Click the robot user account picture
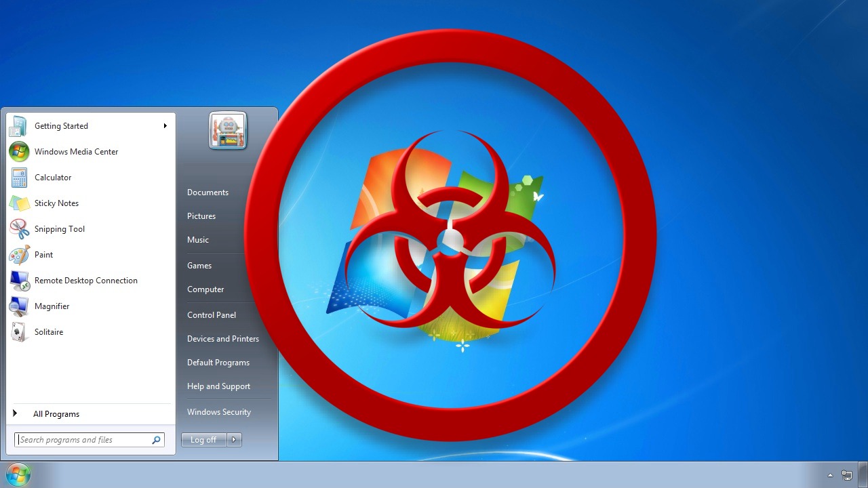 pos(228,131)
